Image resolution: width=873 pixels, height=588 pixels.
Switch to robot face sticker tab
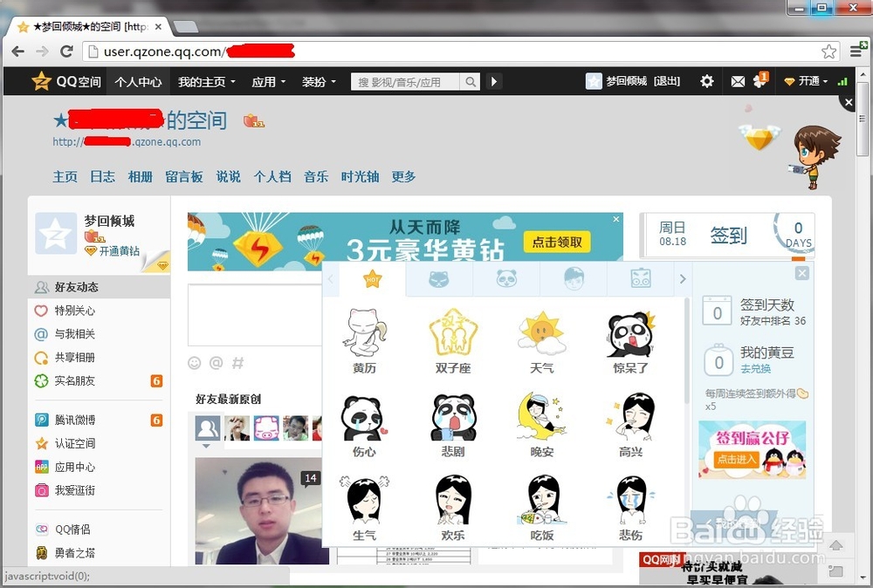(x=640, y=278)
